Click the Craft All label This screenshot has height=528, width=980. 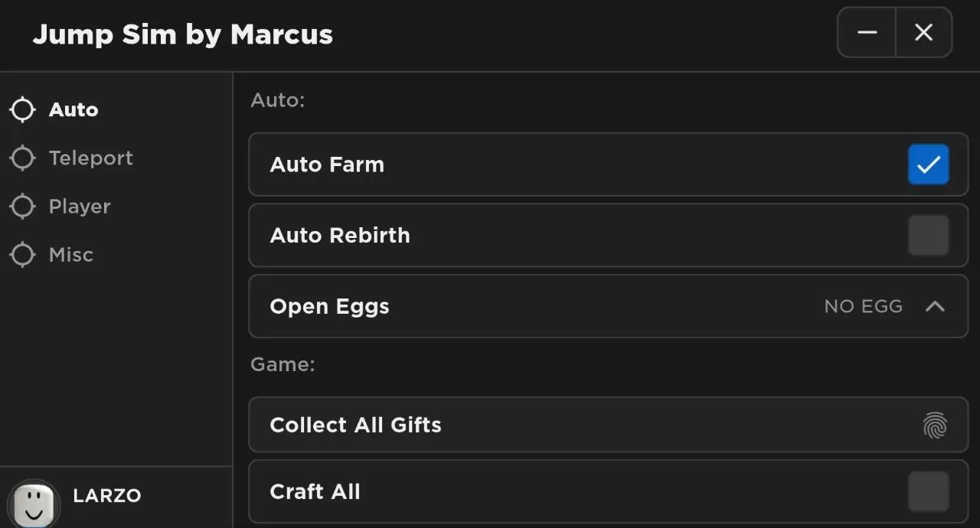click(315, 491)
